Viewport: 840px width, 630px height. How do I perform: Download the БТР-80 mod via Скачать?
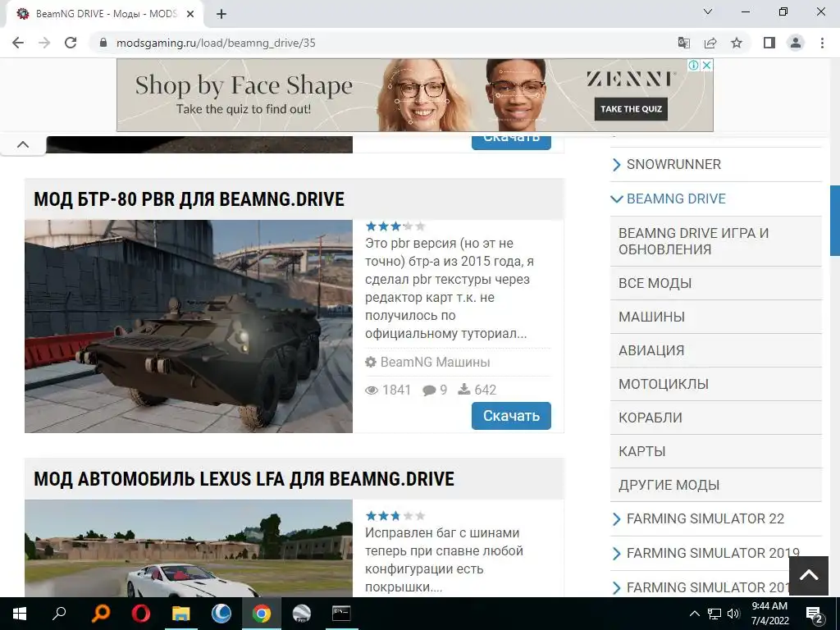pyautogui.click(x=511, y=416)
